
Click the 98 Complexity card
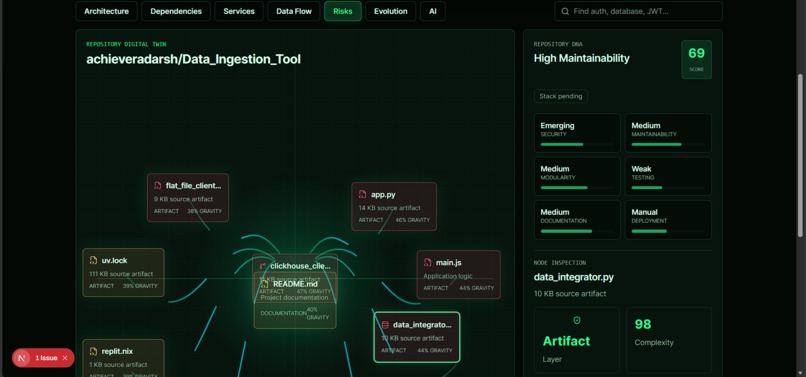coord(669,340)
